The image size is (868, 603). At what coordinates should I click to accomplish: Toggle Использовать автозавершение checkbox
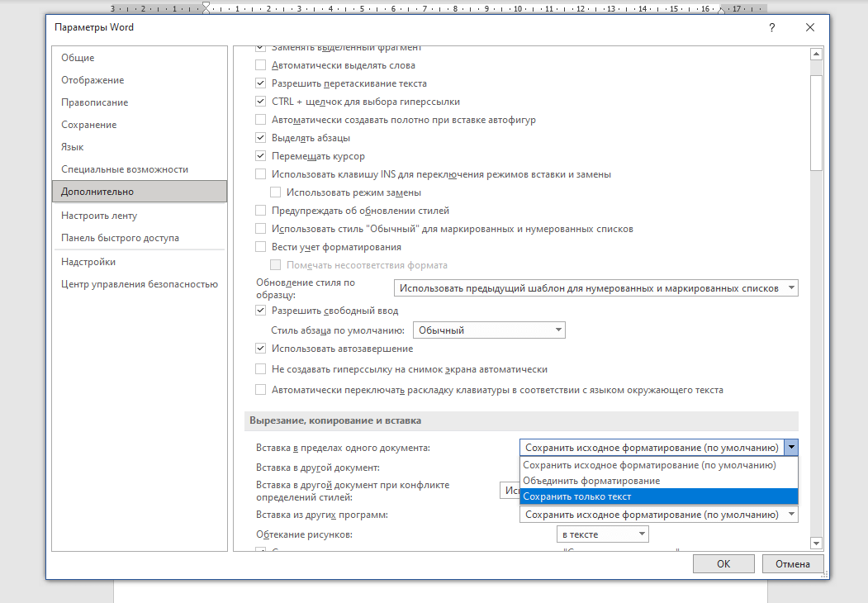(260, 349)
